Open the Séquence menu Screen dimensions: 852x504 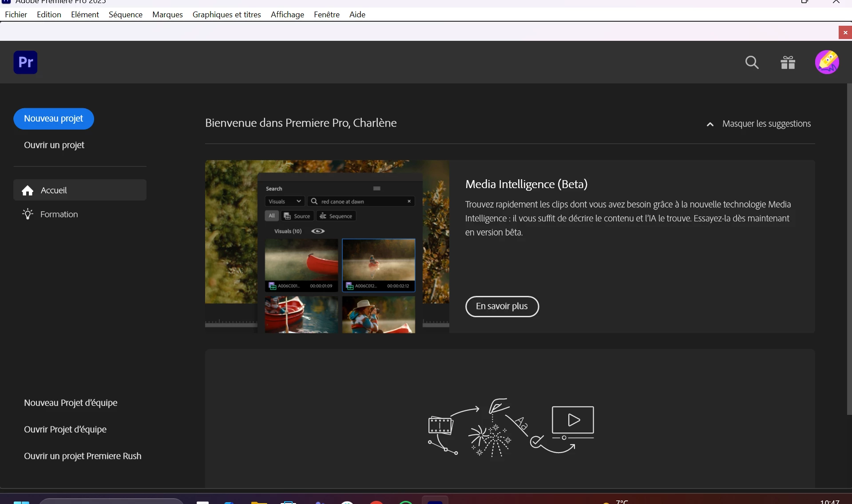(x=126, y=14)
